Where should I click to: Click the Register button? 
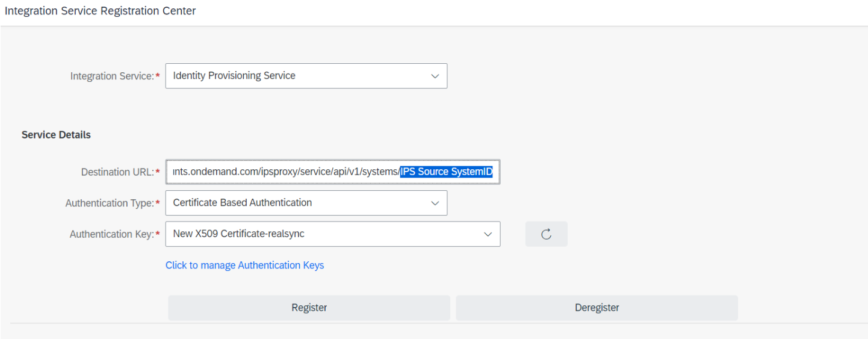tap(309, 308)
